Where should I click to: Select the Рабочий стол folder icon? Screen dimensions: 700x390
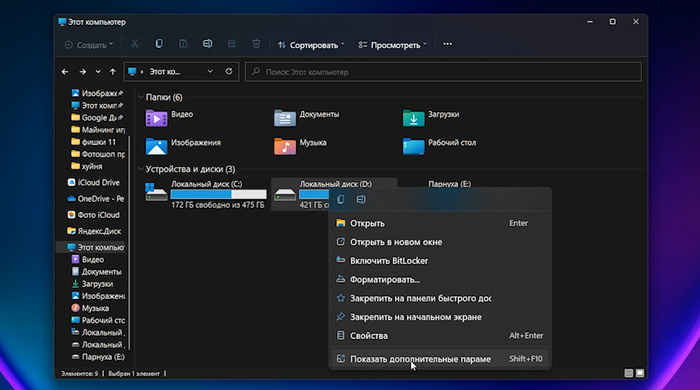413,146
